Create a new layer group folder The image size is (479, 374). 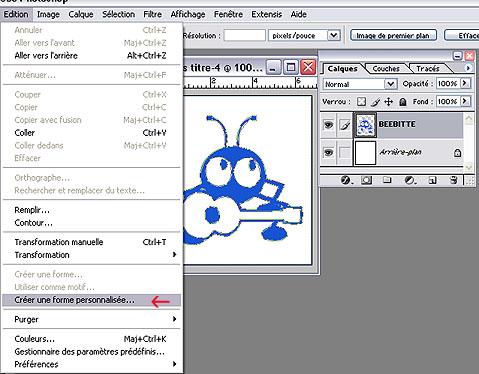point(387,180)
